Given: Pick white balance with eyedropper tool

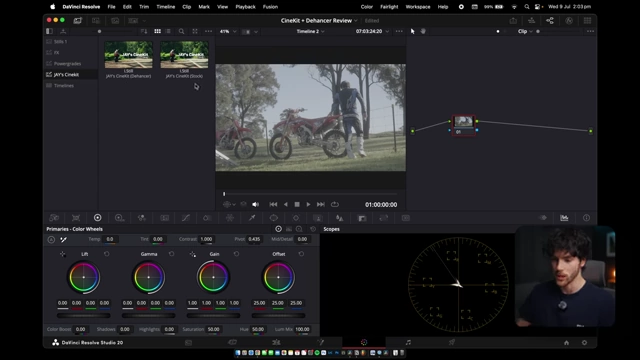Looking at the screenshot, I should coord(63,240).
